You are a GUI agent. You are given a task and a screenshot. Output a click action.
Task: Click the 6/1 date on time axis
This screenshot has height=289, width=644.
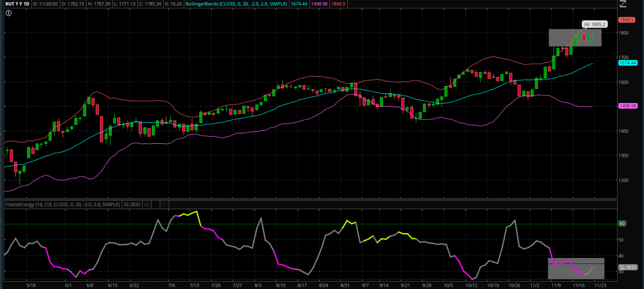pyautogui.click(x=68, y=285)
